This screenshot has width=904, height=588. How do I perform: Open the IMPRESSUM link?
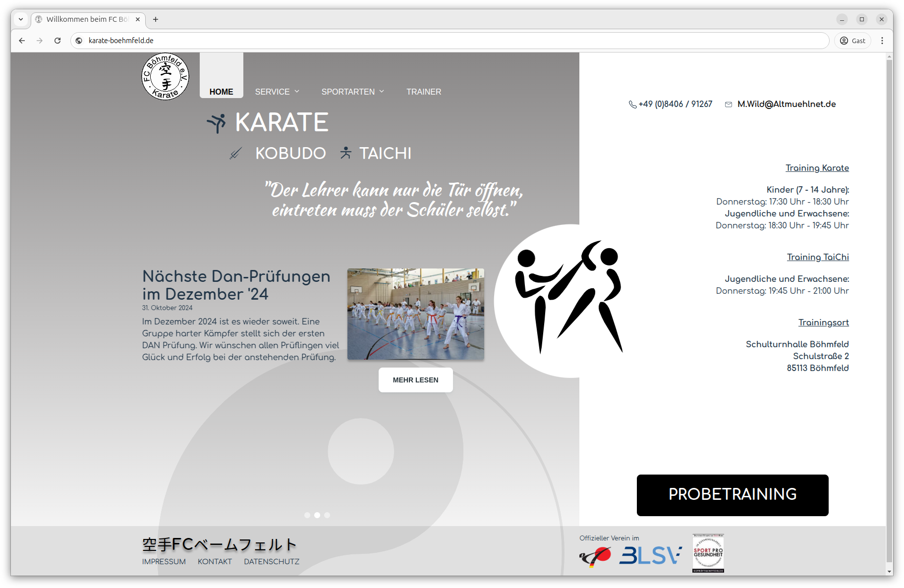coord(164,562)
